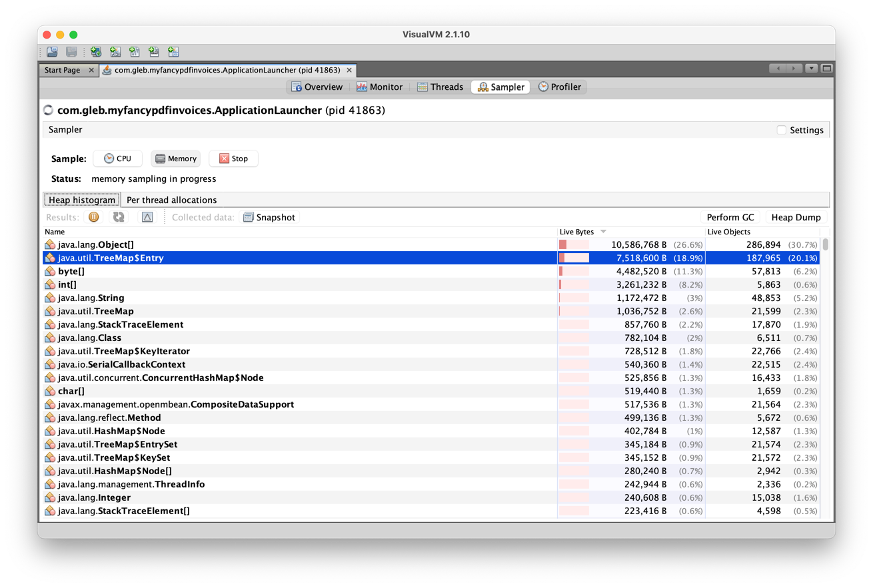This screenshot has width=873, height=588.
Task: Maximize the editor window using the square button
Action: click(x=827, y=69)
